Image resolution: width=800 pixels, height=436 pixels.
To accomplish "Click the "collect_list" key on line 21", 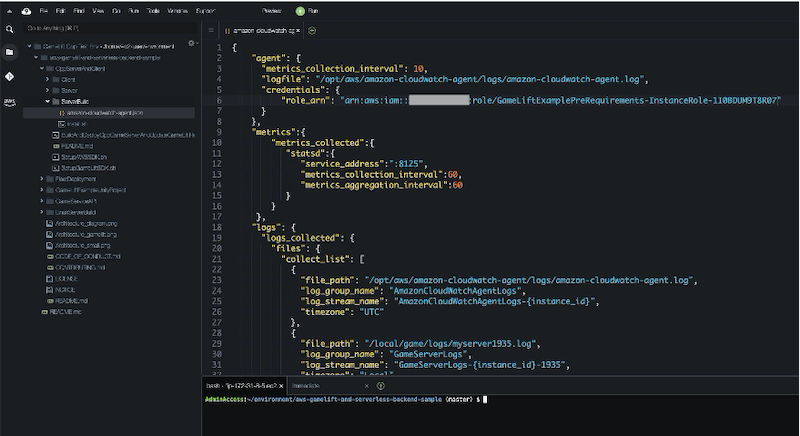I will pyautogui.click(x=315, y=259).
